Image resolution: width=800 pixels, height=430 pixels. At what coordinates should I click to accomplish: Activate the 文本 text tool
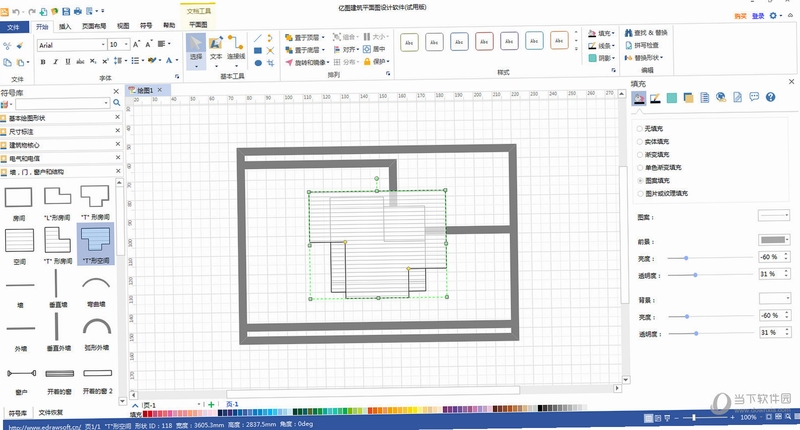216,50
